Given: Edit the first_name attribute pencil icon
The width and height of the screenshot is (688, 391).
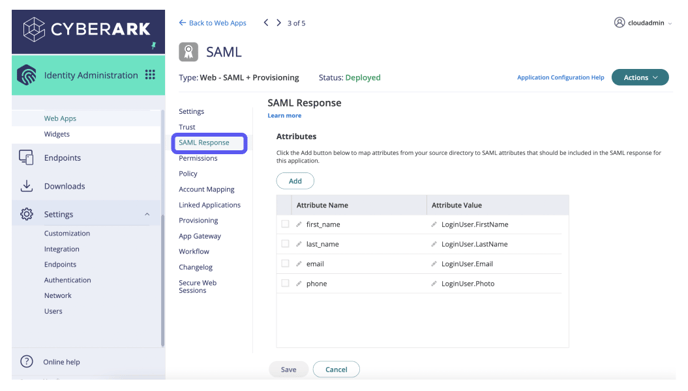Looking at the screenshot, I should point(298,224).
